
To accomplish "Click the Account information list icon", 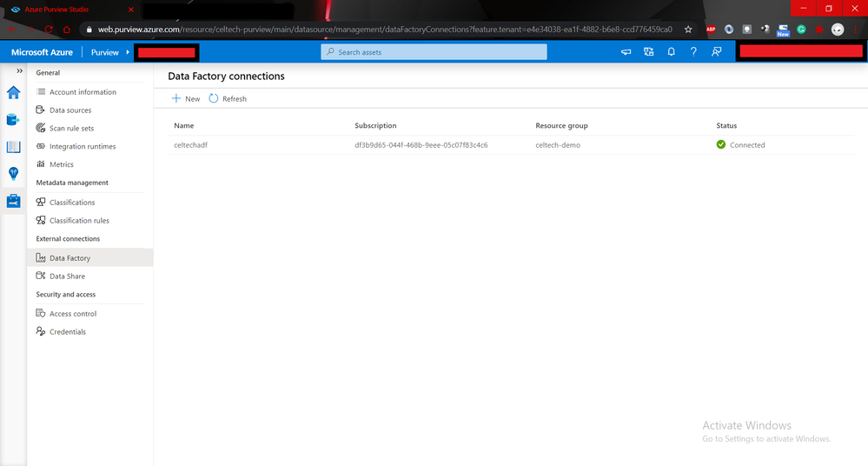I will pyautogui.click(x=41, y=91).
